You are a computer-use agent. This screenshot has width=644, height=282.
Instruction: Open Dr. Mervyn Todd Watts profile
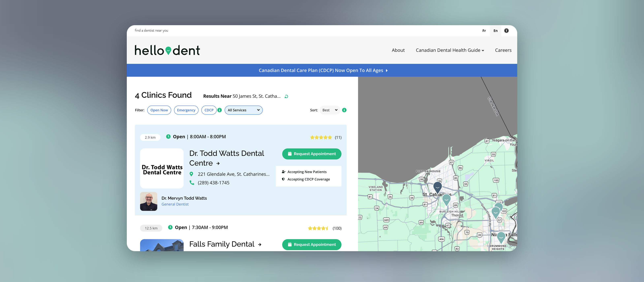(184, 198)
